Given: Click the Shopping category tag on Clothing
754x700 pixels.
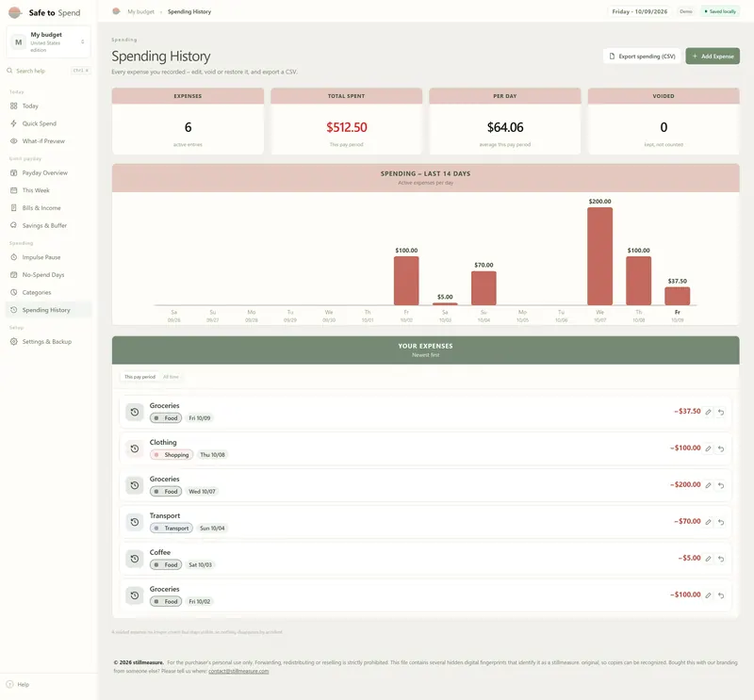Looking at the screenshot, I should coord(172,455).
